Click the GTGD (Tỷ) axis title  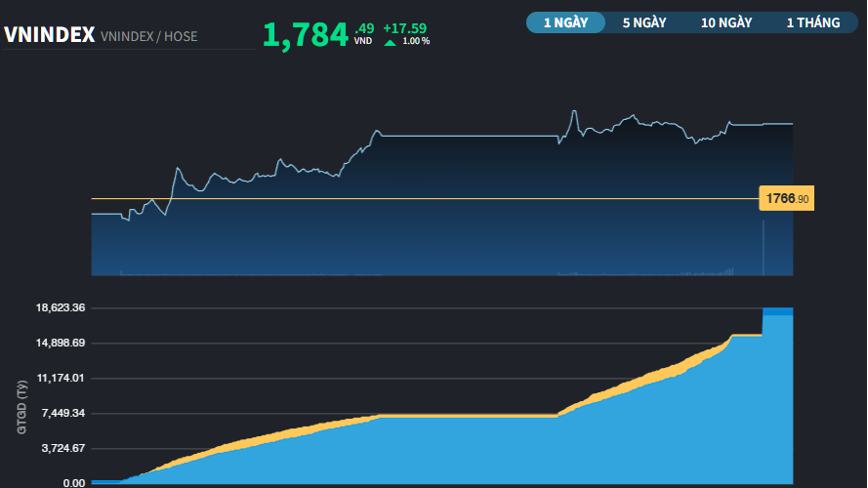[21, 407]
